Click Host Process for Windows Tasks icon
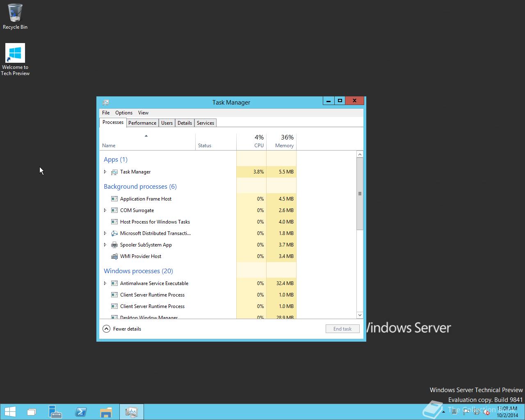 point(114,222)
